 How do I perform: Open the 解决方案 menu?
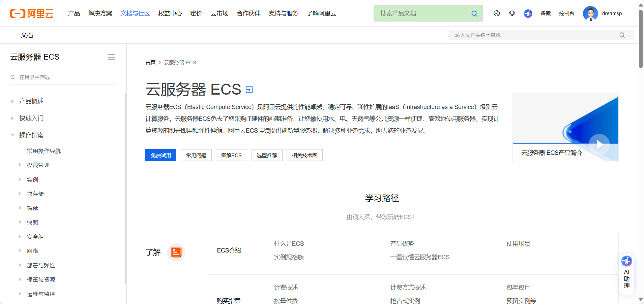(x=100, y=13)
